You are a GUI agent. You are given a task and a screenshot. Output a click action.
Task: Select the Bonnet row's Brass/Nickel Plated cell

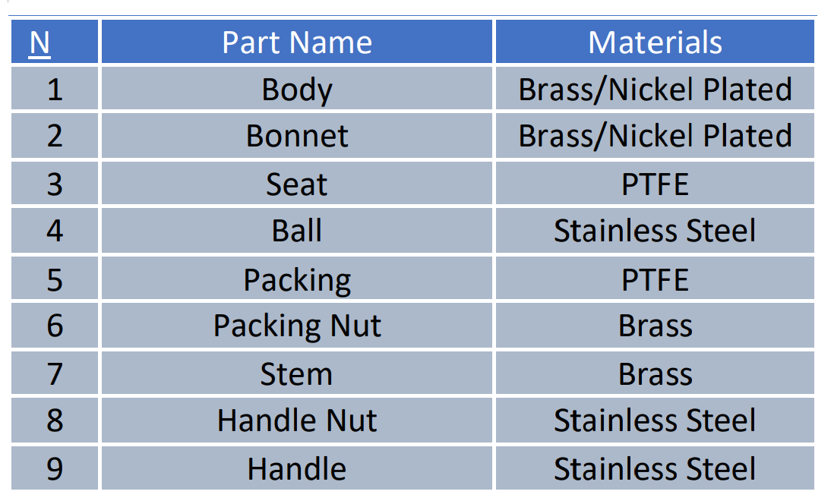(655, 137)
